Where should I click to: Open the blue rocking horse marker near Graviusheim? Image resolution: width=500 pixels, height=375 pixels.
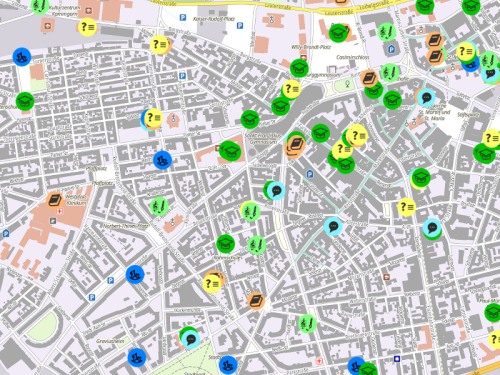137,358
